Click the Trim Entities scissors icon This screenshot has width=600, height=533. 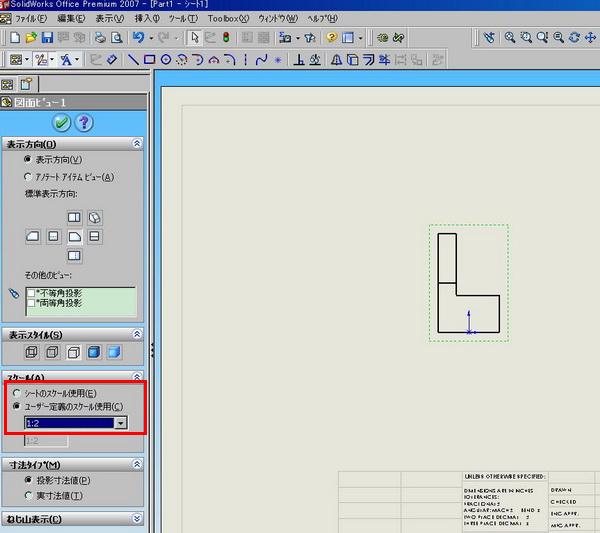coord(384,60)
